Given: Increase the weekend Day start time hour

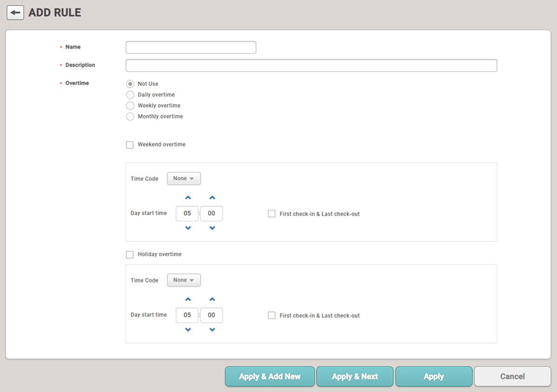Looking at the screenshot, I should pyautogui.click(x=188, y=198).
